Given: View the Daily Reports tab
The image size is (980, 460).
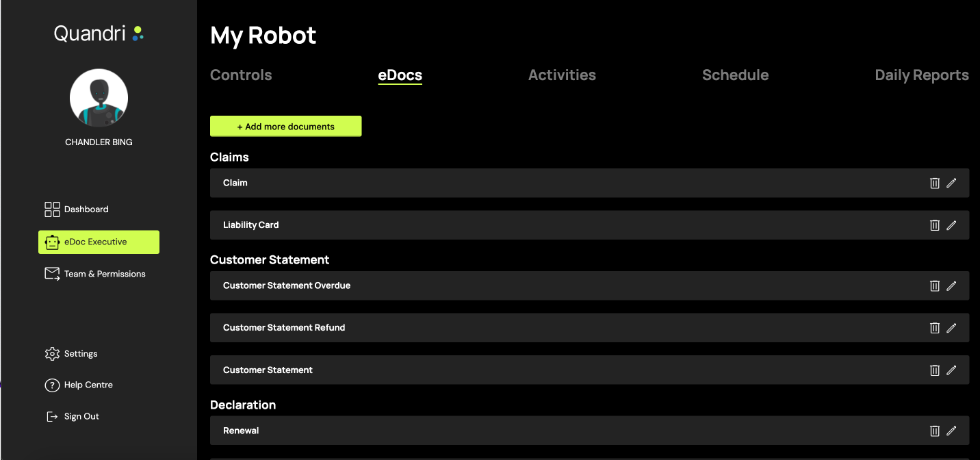Looking at the screenshot, I should click(x=921, y=75).
